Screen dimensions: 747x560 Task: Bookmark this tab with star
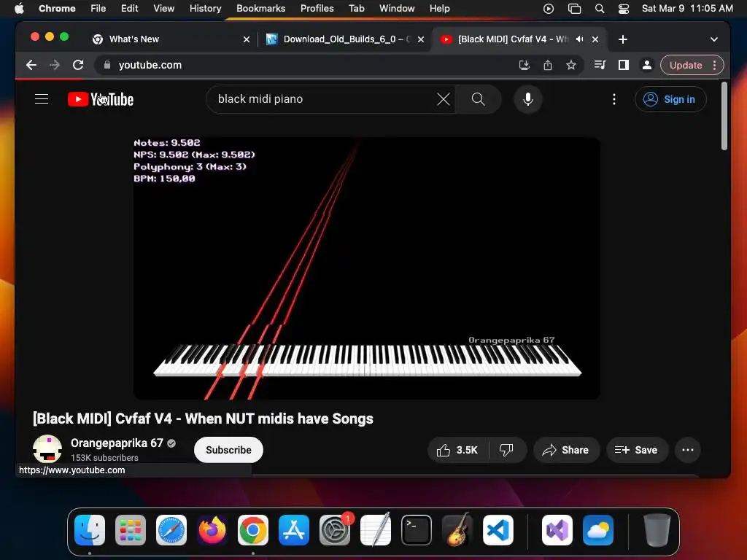571,65
